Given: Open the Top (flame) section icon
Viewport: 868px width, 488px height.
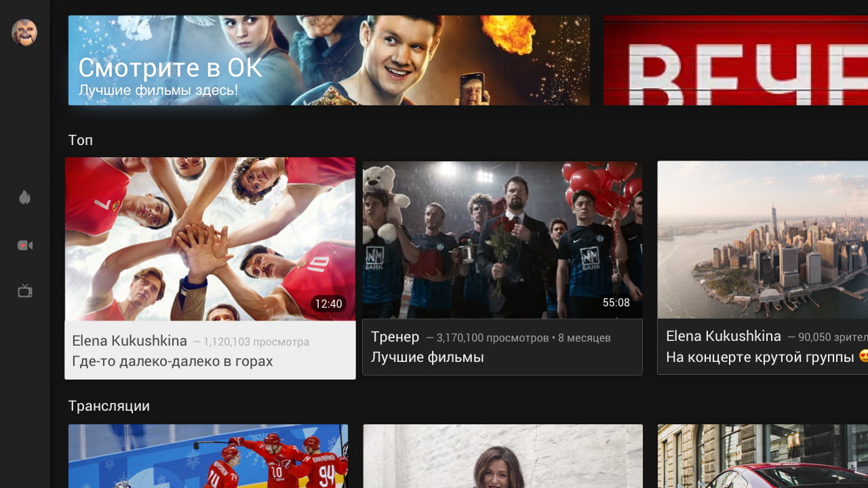Looking at the screenshot, I should click(25, 197).
